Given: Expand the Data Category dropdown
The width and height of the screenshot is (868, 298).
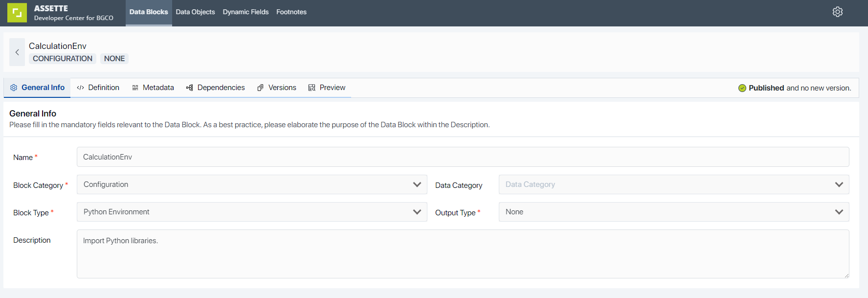Looking at the screenshot, I should pos(674,184).
